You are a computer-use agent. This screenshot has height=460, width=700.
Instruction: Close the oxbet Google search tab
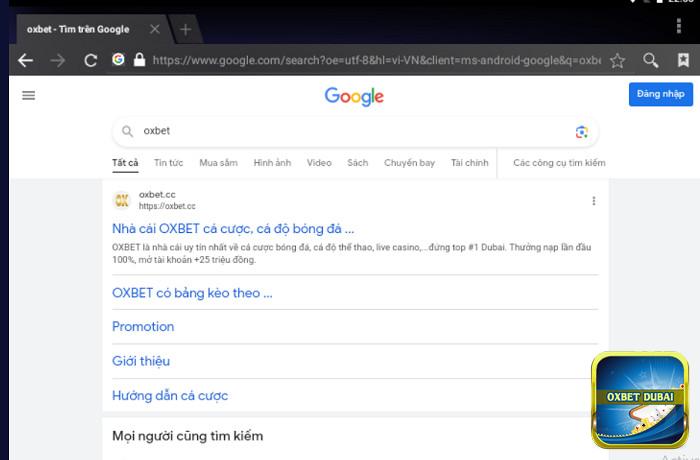155,29
